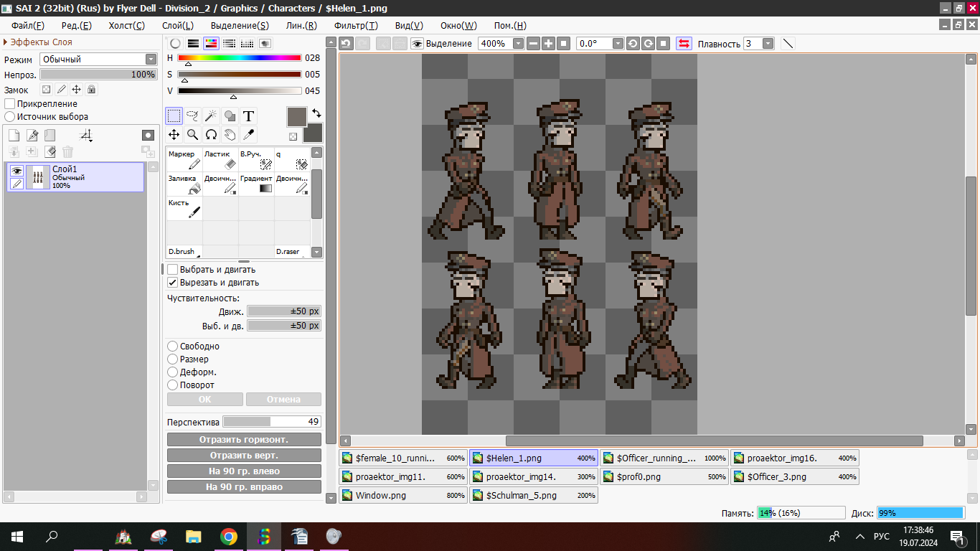980x551 pixels.
Task: Open the 400% zoom level dropdown
Action: tap(517, 44)
